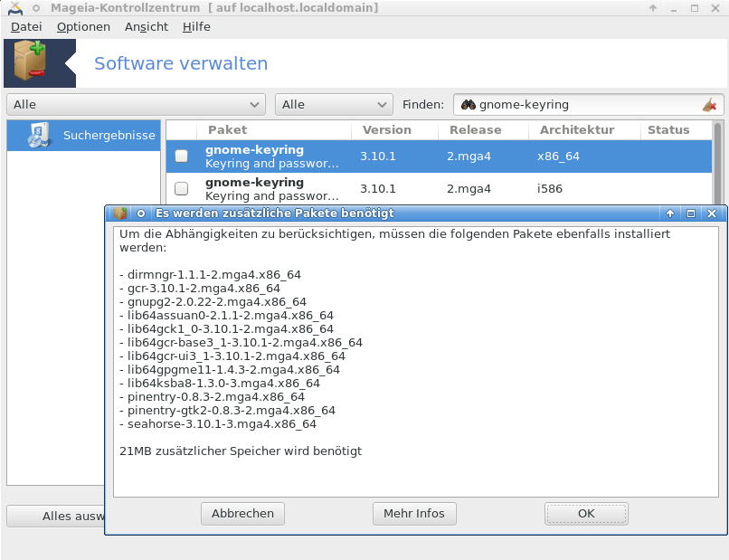Screen dimensions: 729x560
Task: Open the second Alle filter dropdown
Action: pos(334,105)
